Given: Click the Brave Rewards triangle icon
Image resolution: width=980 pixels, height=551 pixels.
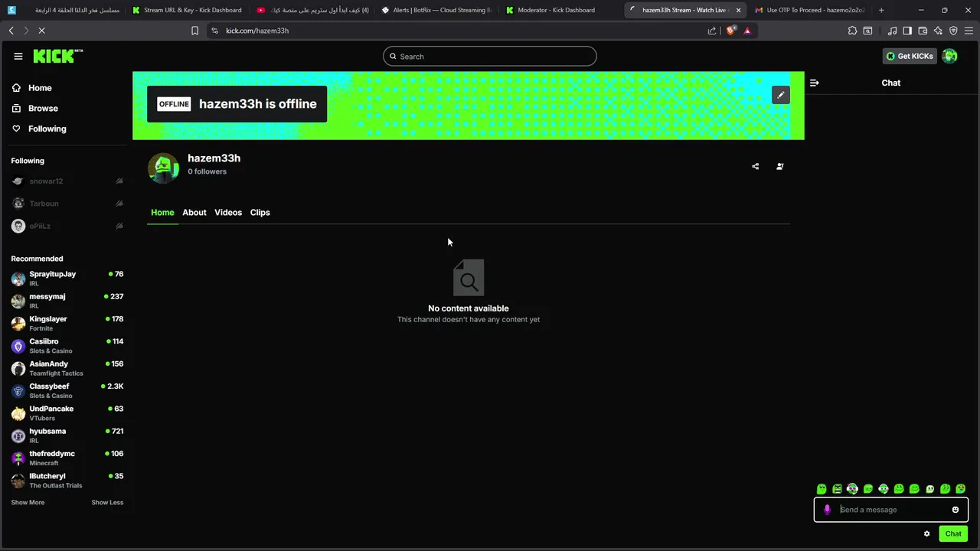Looking at the screenshot, I should 747,31.
